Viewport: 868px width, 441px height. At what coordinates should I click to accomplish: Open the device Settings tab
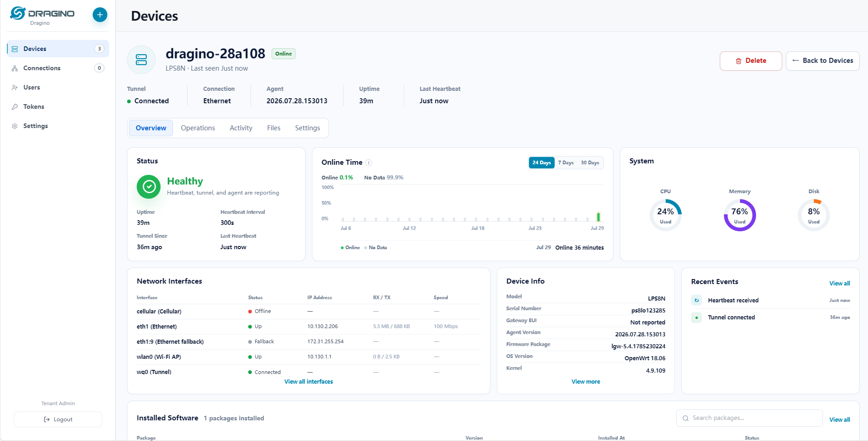pos(307,128)
